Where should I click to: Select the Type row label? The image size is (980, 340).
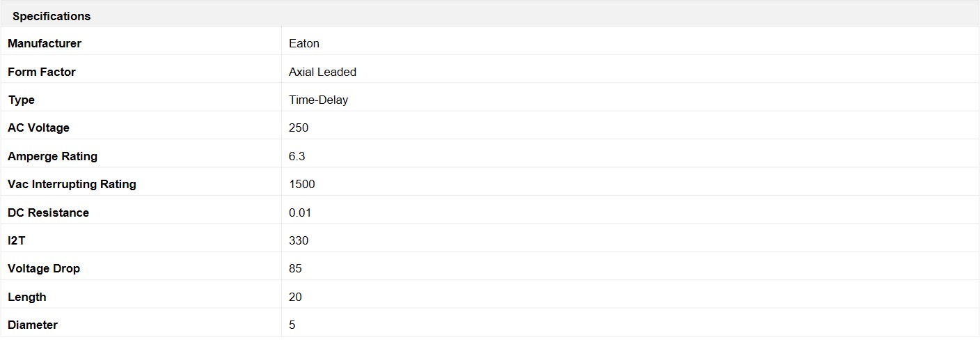(21, 100)
